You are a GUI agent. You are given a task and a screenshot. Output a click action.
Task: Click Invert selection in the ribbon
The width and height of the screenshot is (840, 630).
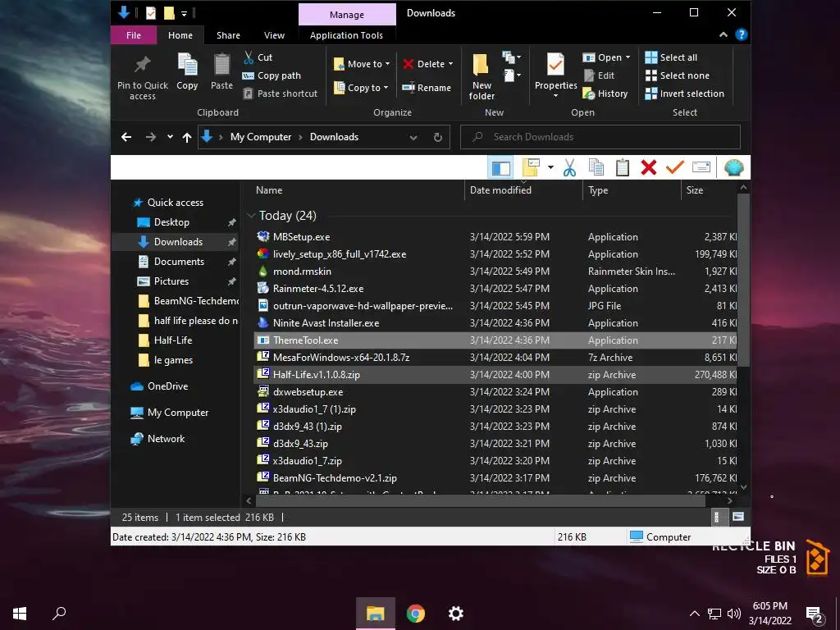685,94
